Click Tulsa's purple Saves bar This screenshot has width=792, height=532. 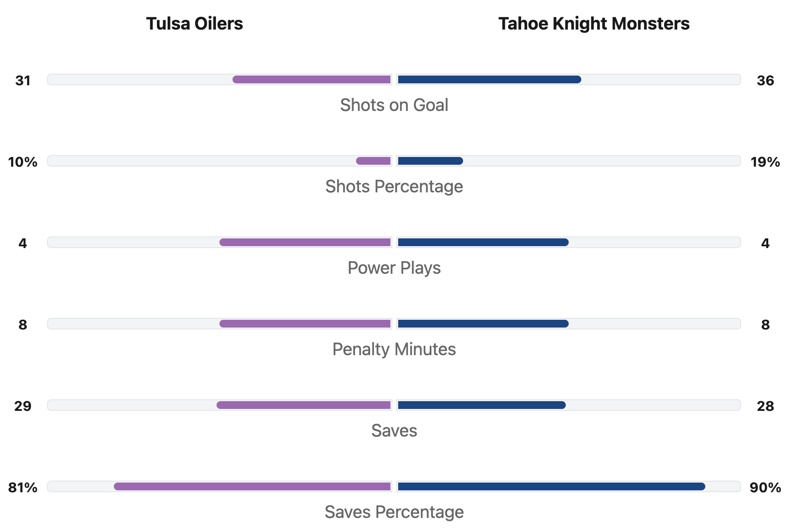point(304,405)
